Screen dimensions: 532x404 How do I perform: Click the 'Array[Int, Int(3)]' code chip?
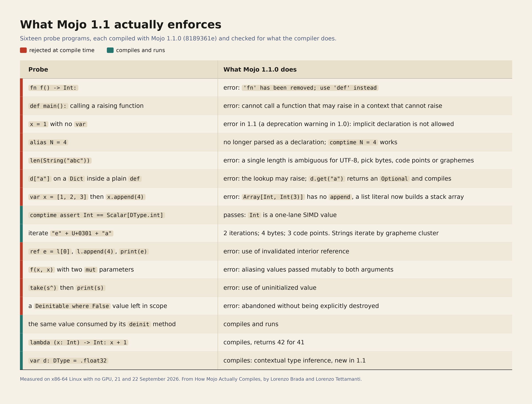coord(273,197)
